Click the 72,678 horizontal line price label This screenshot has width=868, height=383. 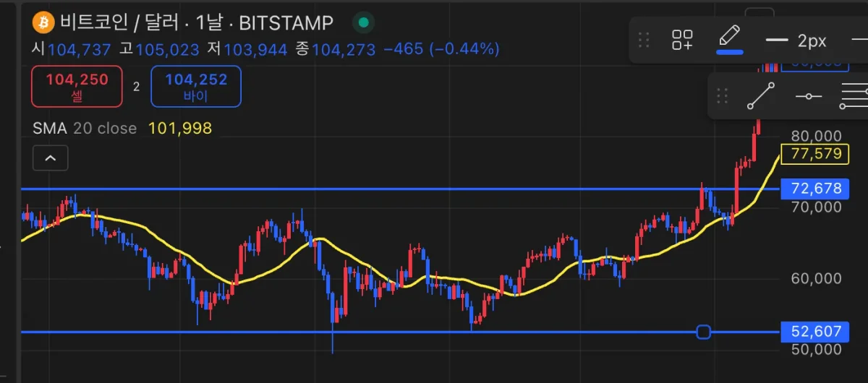(x=817, y=189)
